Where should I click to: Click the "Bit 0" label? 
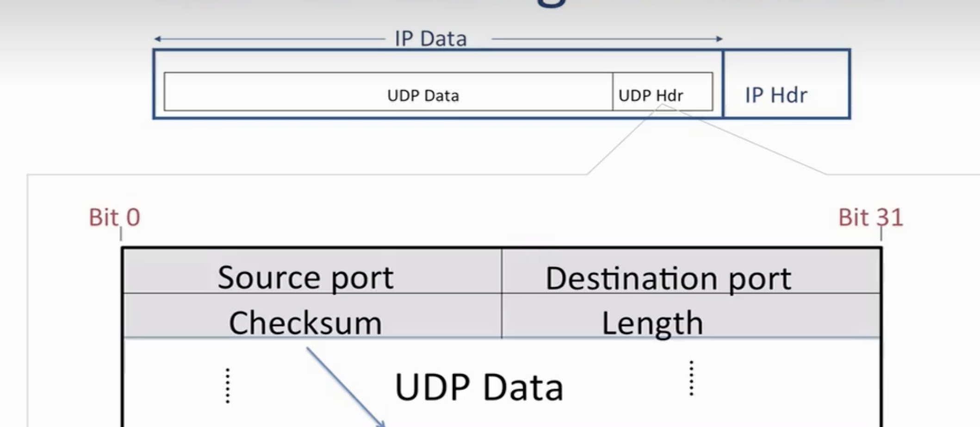[114, 217]
